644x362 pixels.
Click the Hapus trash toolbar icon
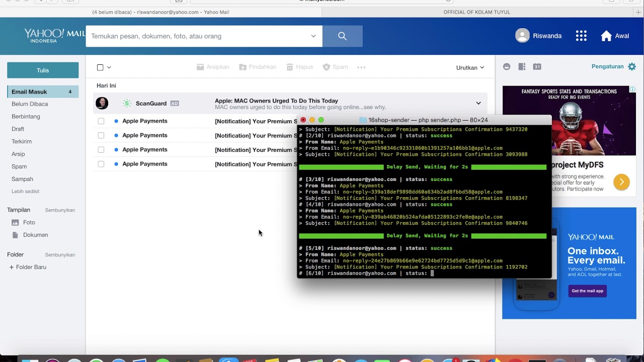click(290, 67)
